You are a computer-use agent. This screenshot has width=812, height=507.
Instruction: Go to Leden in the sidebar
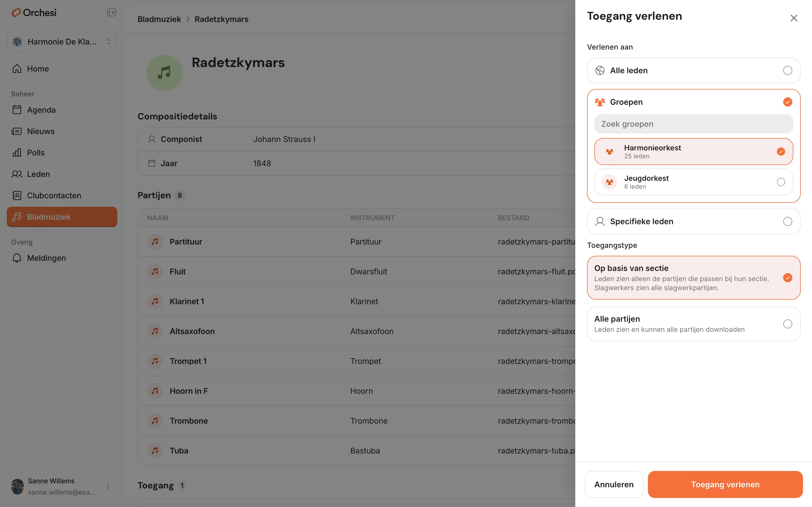(38, 174)
